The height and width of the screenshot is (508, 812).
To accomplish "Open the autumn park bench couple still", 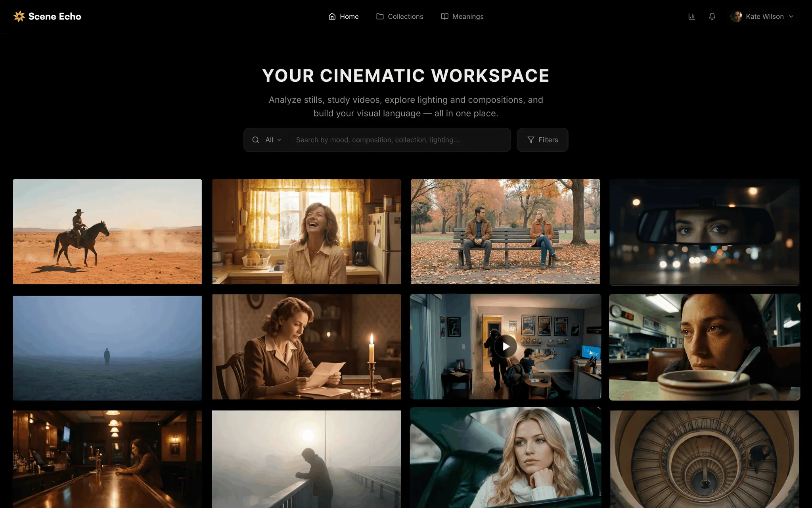I will (505, 231).
